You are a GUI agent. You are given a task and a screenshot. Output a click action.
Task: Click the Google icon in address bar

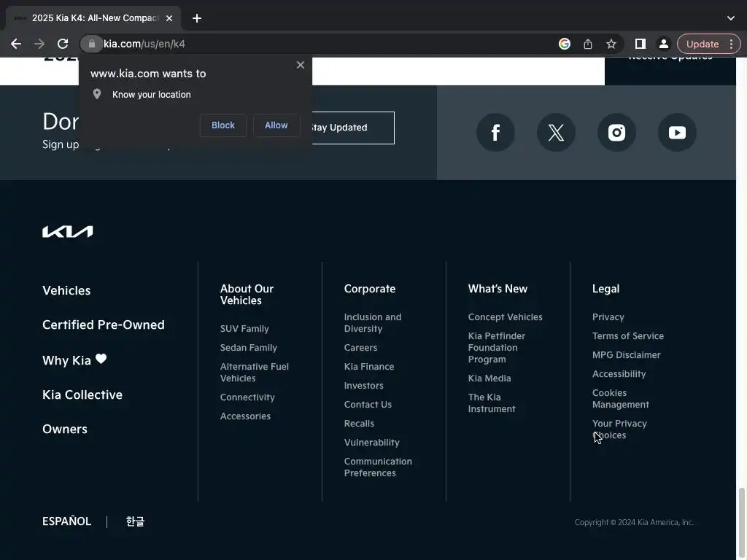565,44
